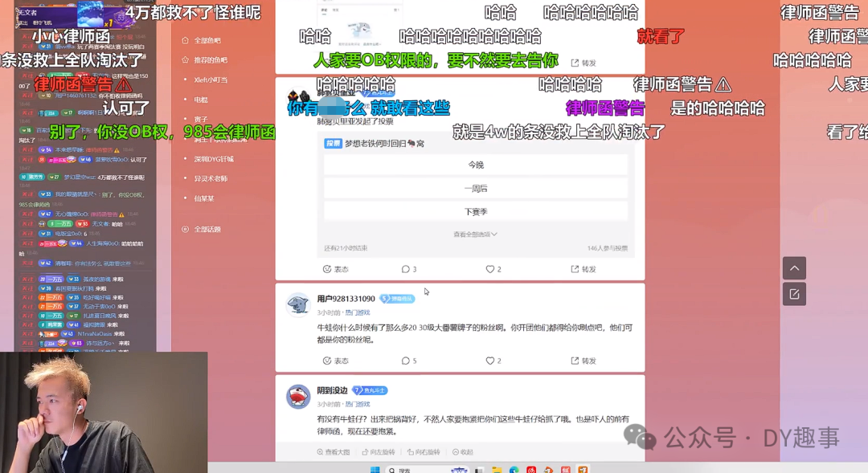Open the username 阴到没边
Viewport: 868px width, 473px height.
click(x=332, y=390)
